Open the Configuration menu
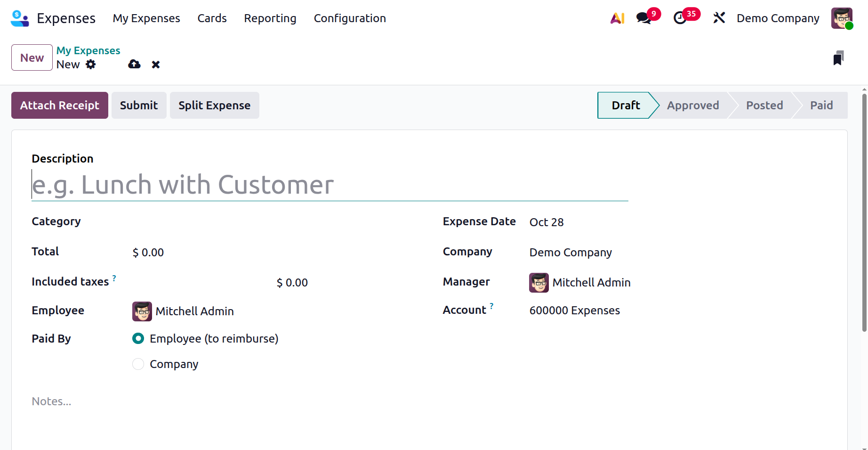The image size is (868, 450). [x=350, y=18]
